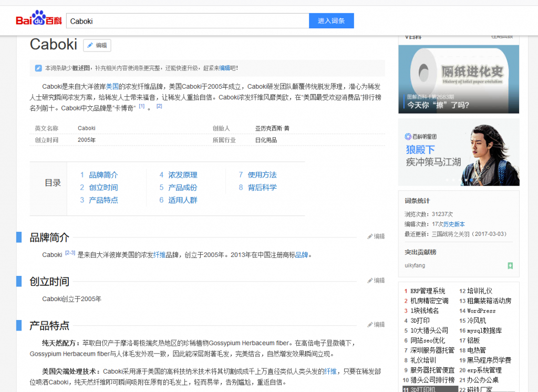Open 铝板 in ranked list
This screenshot has height=392, width=538.
473,341
